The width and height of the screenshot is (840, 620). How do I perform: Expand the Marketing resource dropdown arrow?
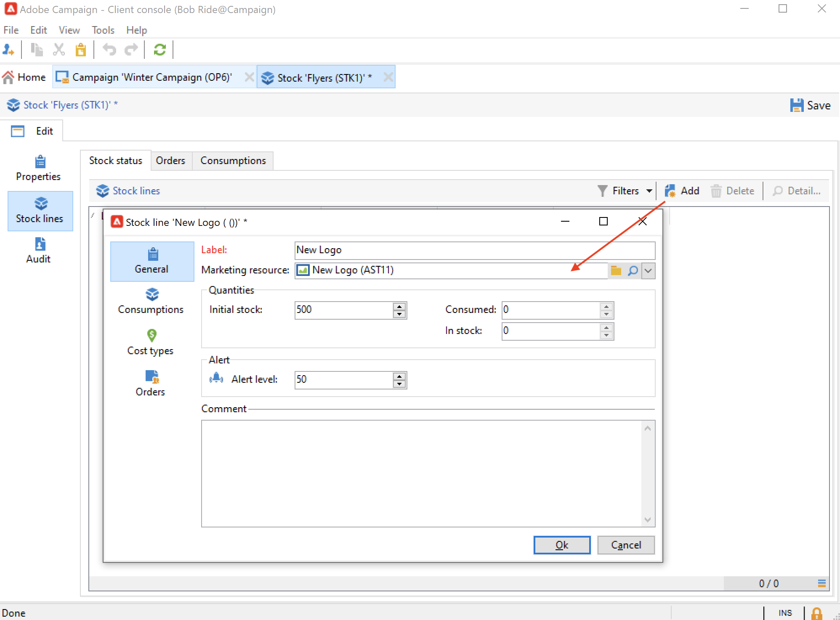(649, 270)
